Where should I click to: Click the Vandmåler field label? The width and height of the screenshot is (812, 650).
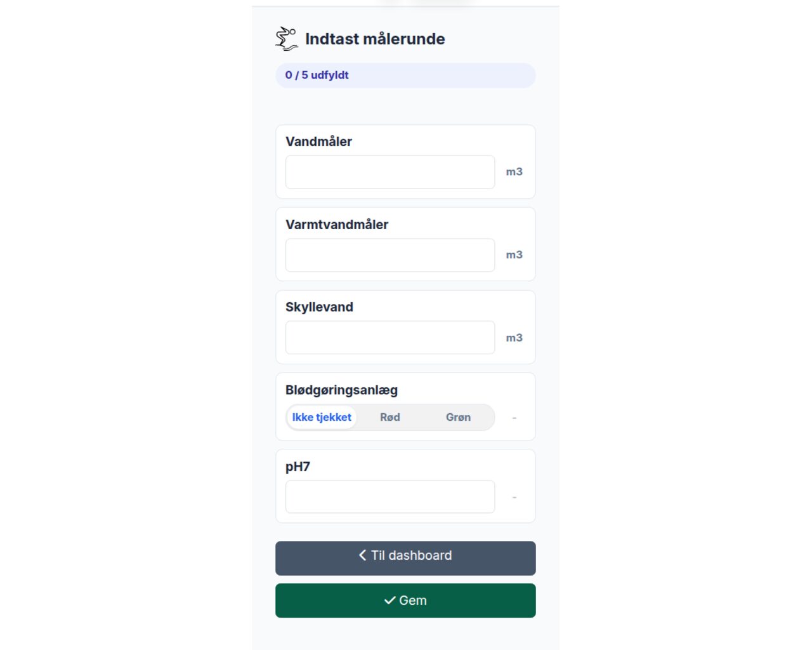coord(318,142)
